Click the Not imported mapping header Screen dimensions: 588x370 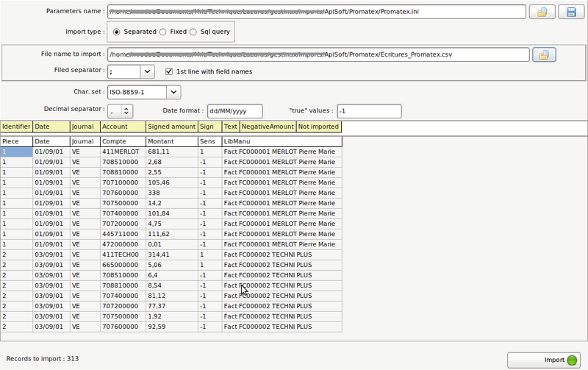click(319, 127)
